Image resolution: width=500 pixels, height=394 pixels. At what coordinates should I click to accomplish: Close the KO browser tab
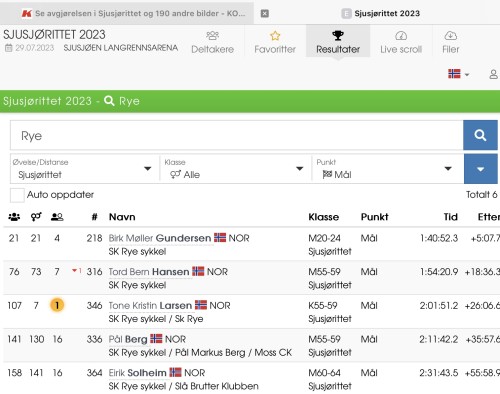tap(265, 13)
